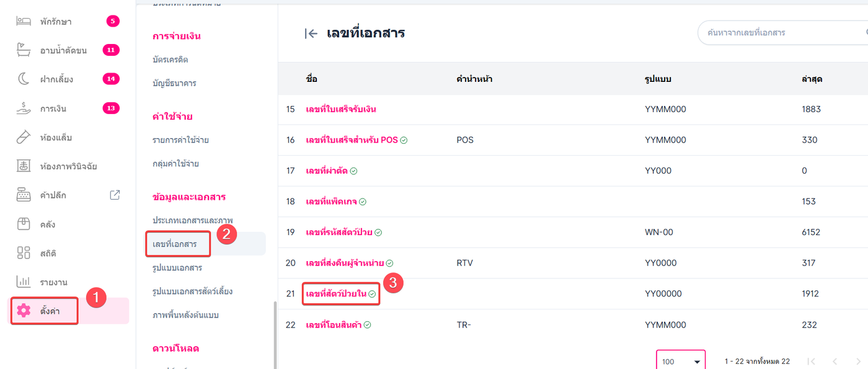The image size is (868, 369).
Task: Click the การเงิน badge showing 13
Action: point(111,109)
